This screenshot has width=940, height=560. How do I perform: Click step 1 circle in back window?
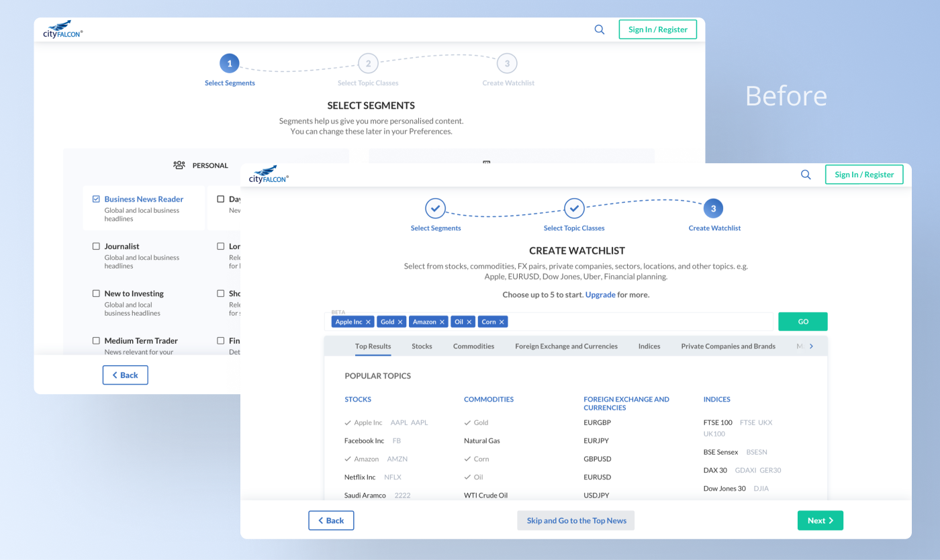click(x=230, y=64)
